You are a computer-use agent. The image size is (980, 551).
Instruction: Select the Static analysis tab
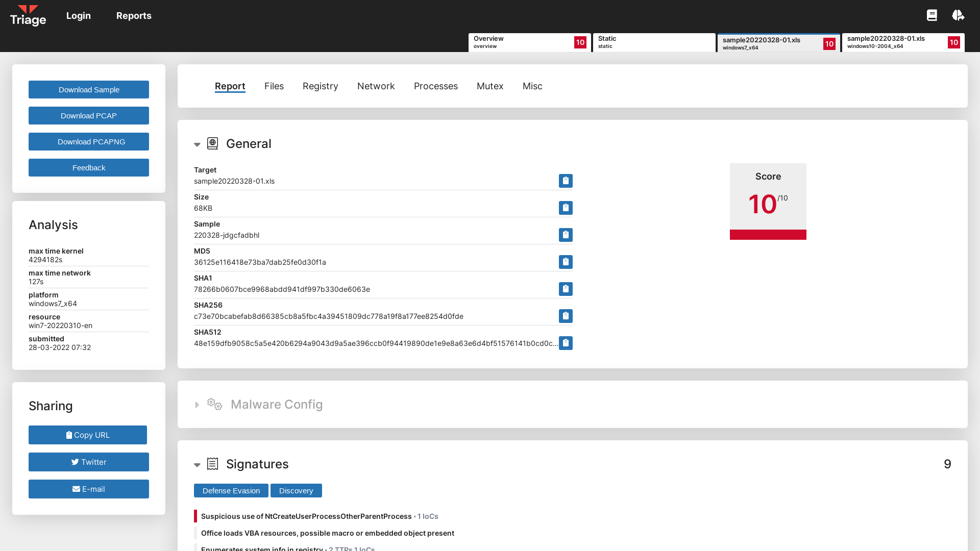click(x=654, y=42)
